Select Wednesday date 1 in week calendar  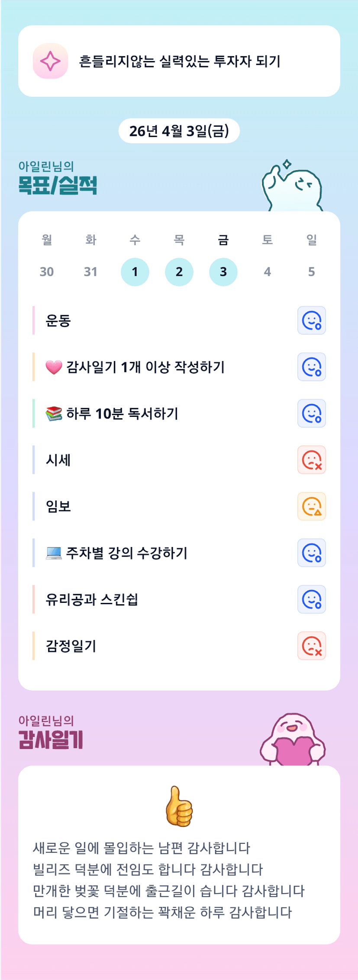tap(135, 272)
